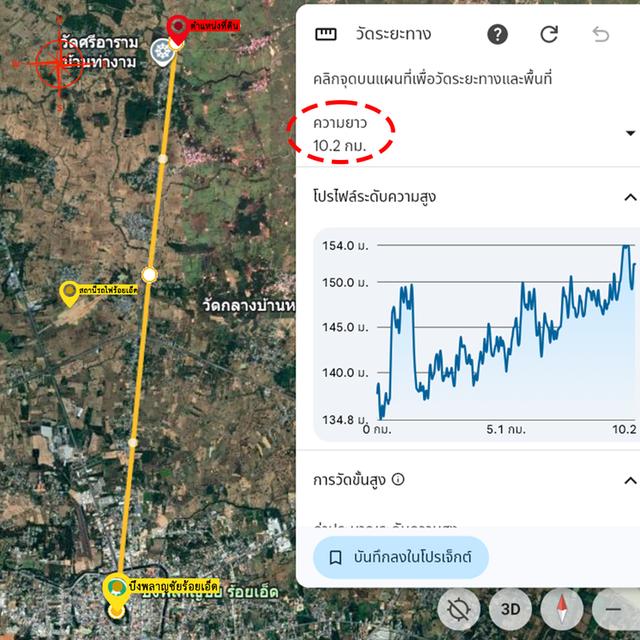Image resolution: width=640 pixels, height=640 pixels.
Task: Click the วัดกลางบ้าน map label
Action: 249,305
